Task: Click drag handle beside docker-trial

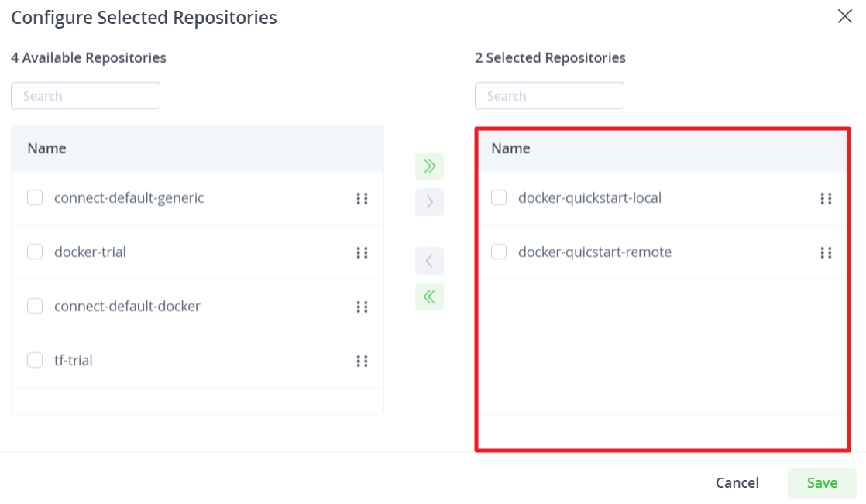Action: click(362, 253)
